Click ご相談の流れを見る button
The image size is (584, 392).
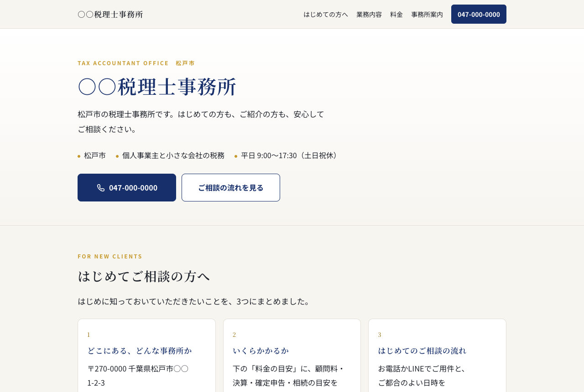231,187
